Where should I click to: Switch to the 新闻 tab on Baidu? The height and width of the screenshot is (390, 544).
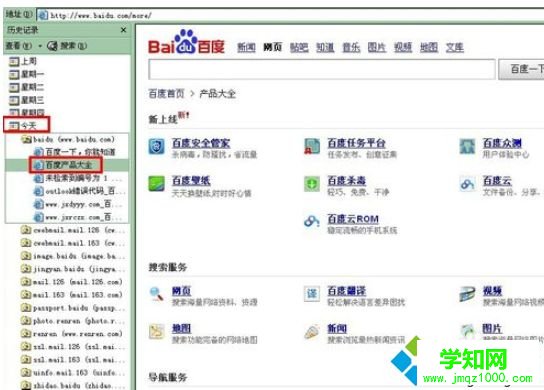246,47
